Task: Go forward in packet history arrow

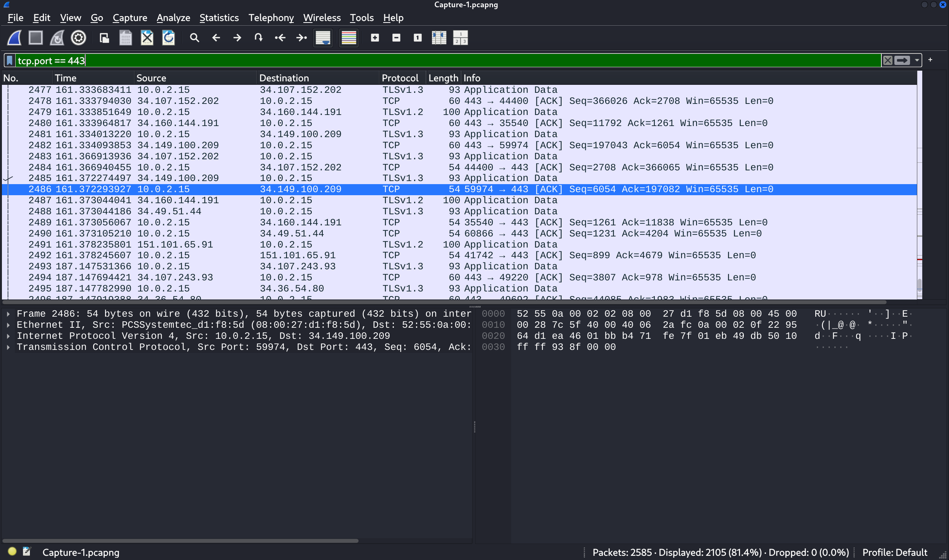Action: (x=237, y=38)
